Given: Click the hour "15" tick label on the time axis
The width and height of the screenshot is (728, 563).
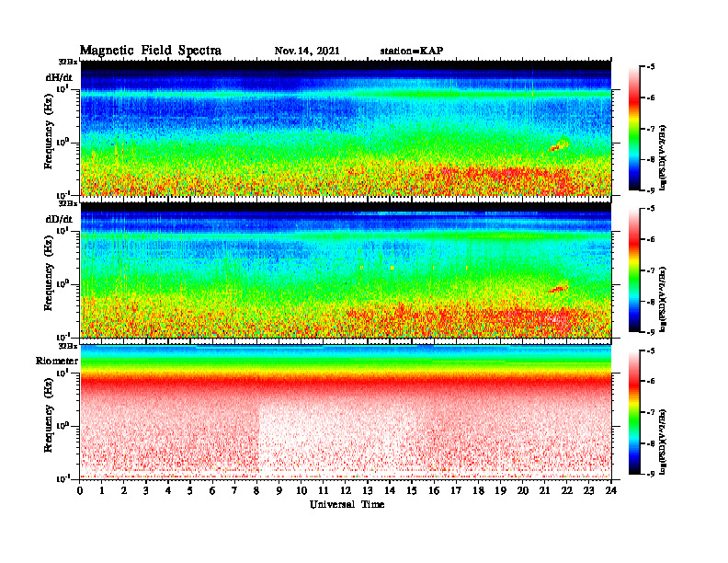Looking at the screenshot, I should coord(412,490).
